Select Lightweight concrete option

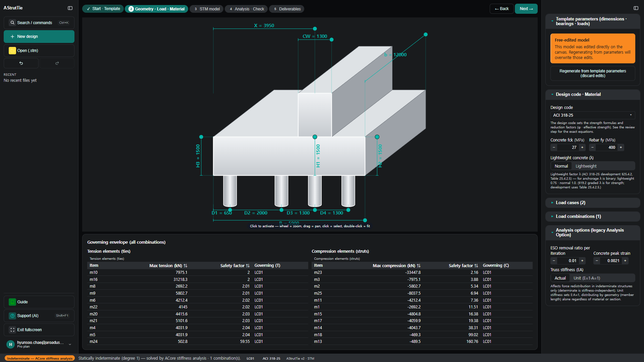point(586,166)
